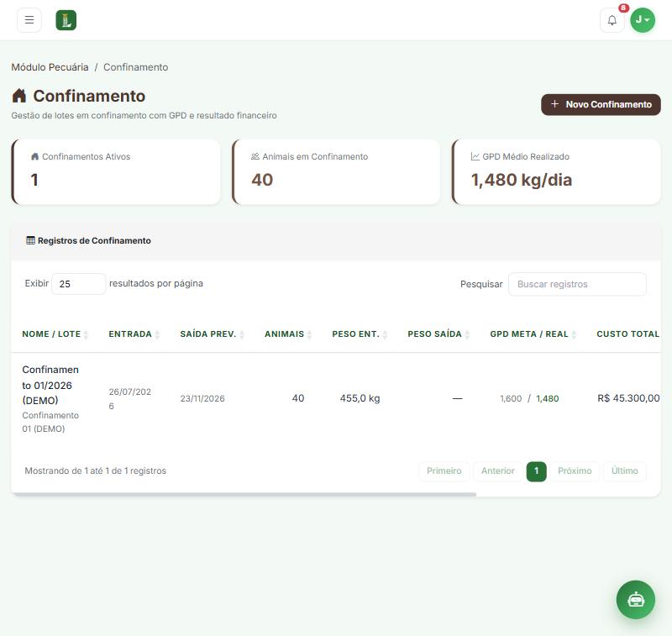Sort table by Nome / Lote column
This screenshot has height=636, width=672.
[55, 334]
